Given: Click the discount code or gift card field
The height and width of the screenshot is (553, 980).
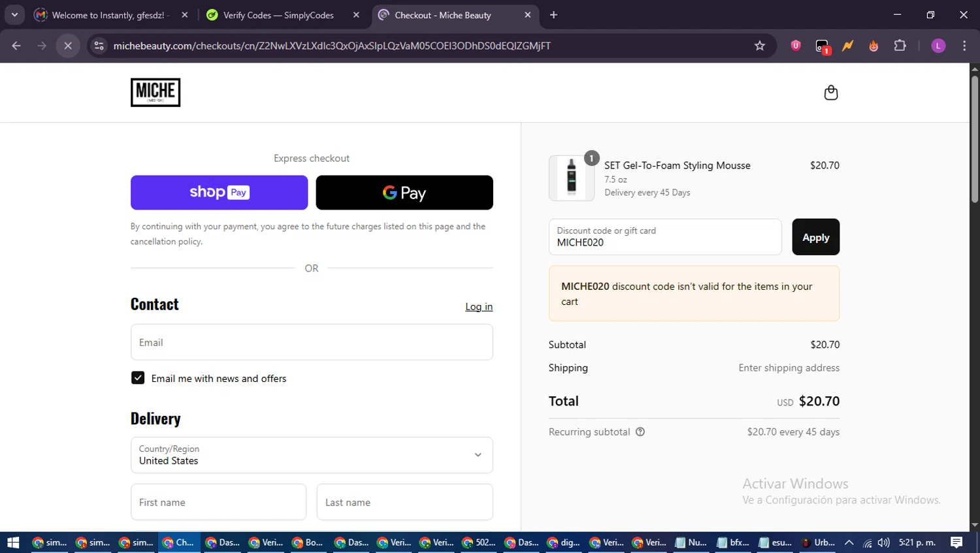Looking at the screenshot, I should (x=665, y=237).
